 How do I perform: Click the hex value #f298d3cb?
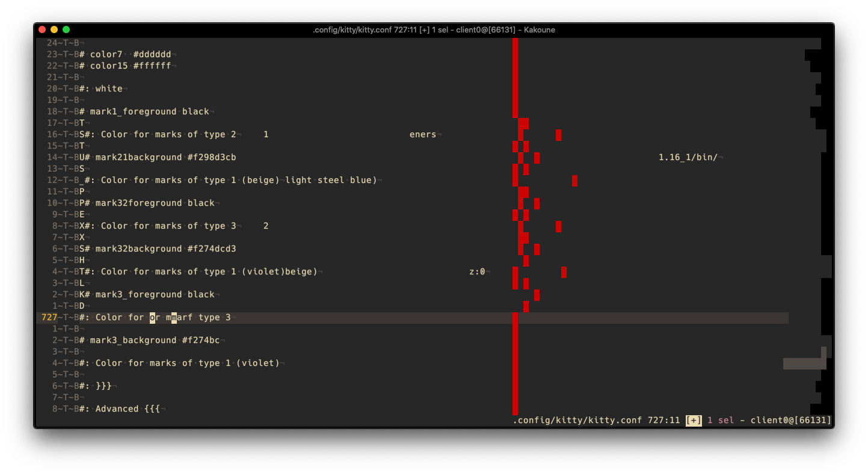[213, 157]
